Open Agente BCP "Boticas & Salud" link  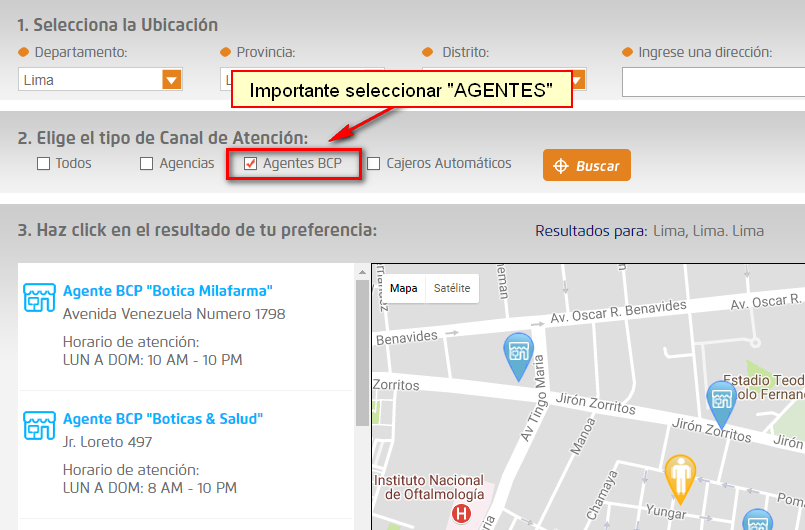tap(162, 419)
